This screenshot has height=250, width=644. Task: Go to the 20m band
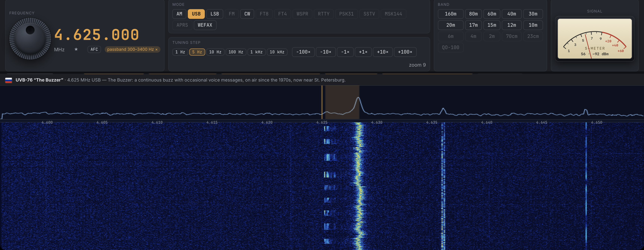451,25
